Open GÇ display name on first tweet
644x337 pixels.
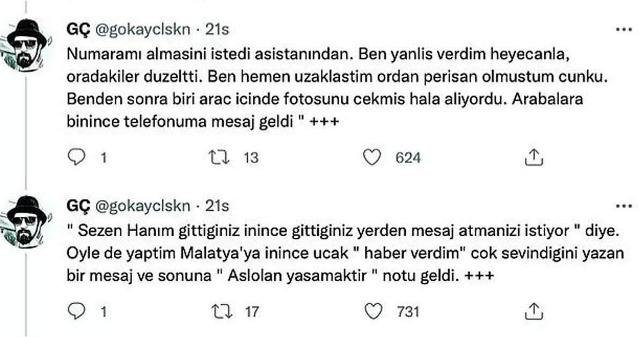(78, 30)
